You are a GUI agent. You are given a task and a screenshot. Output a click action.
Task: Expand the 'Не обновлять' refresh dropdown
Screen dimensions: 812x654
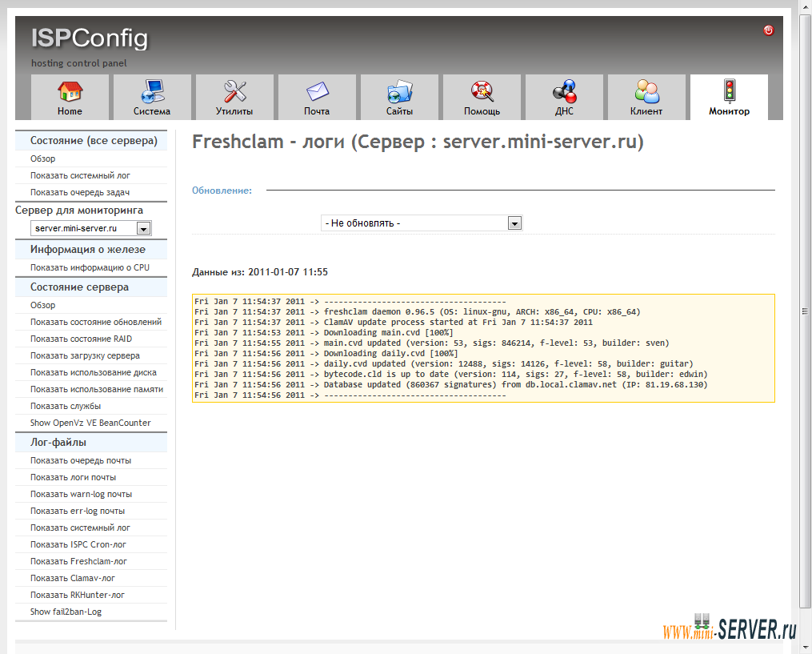coord(422,223)
